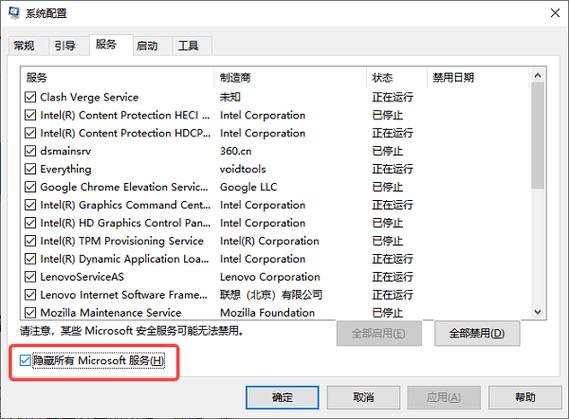569x419 pixels.
Task: Switch to the 常规 tab
Action: pyautogui.click(x=24, y=46)
